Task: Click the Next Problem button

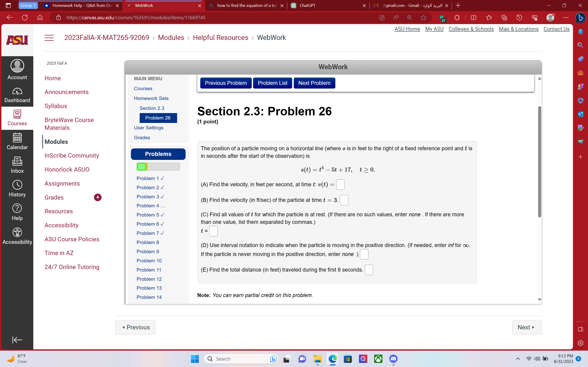Action: (314, 83)
